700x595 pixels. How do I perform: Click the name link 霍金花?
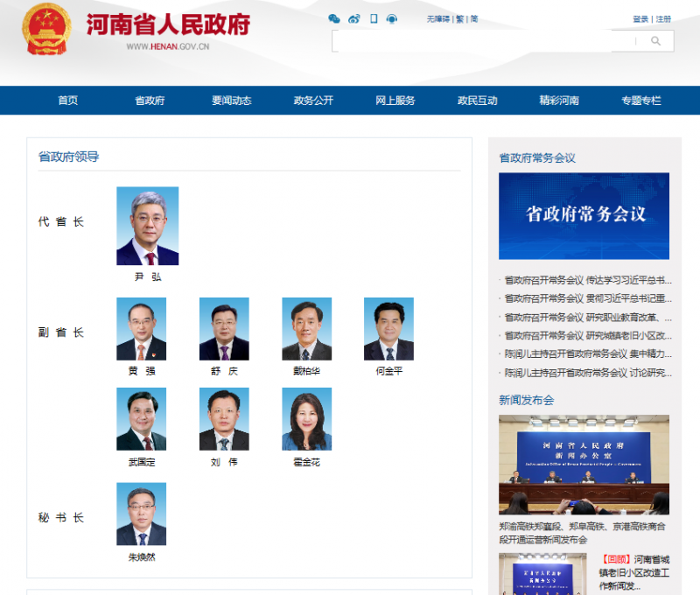point(306,462)
